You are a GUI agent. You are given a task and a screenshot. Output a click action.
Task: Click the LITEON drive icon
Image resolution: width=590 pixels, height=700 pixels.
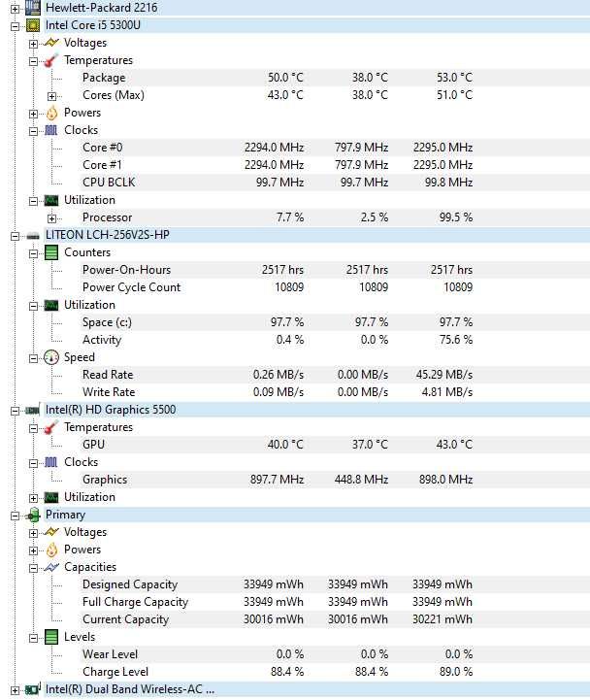(33, 236)
